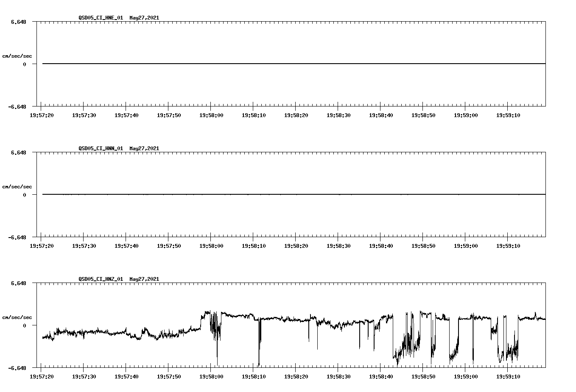576x392 pixels.
Task: Click the cm/sec/sec label on the bottom plot
Action: (x=18, y=317)
